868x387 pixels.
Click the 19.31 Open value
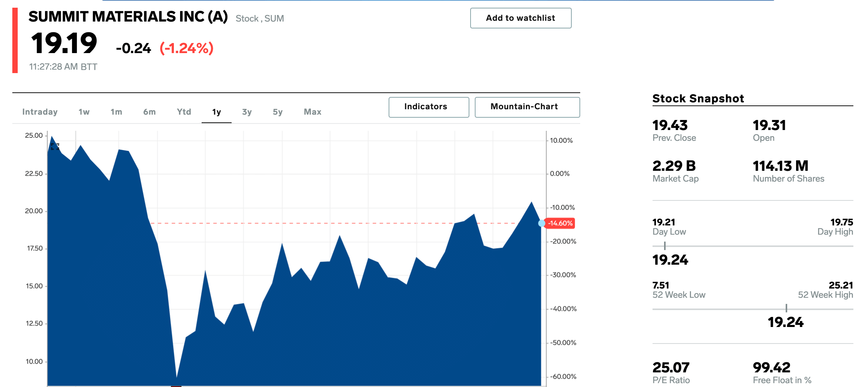(x=769, y=125)
